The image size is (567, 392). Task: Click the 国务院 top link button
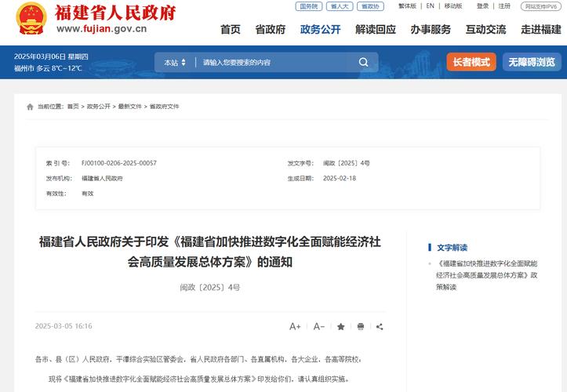tap(309, 6)
